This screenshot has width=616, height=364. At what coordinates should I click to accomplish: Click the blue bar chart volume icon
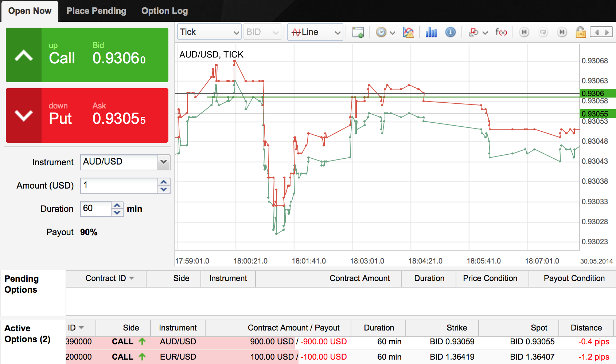(431, 32)
